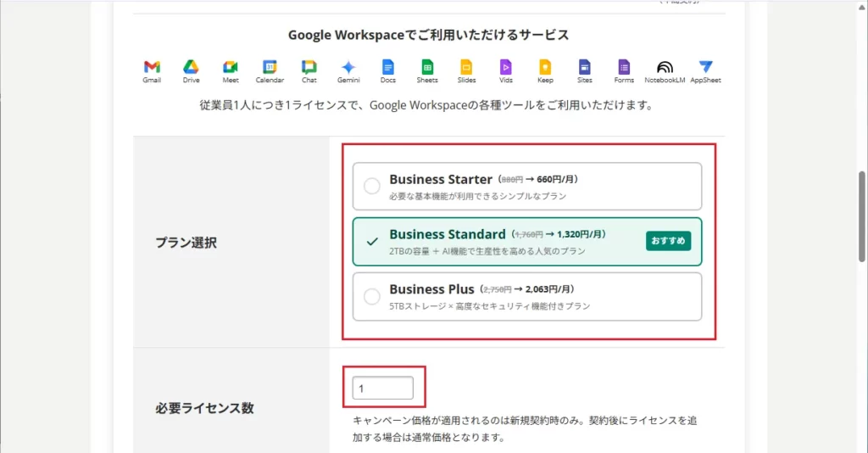This screenshot has height=453, width=868.
Task: Click the キャンペーン価格 notice text
Action: (x=525, y=428)
